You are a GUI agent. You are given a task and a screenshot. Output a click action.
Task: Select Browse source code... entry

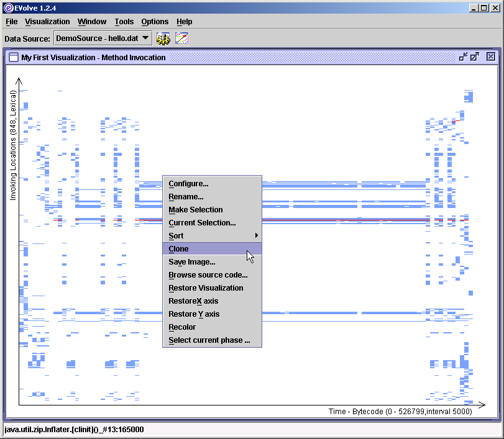tap(212, 275)
